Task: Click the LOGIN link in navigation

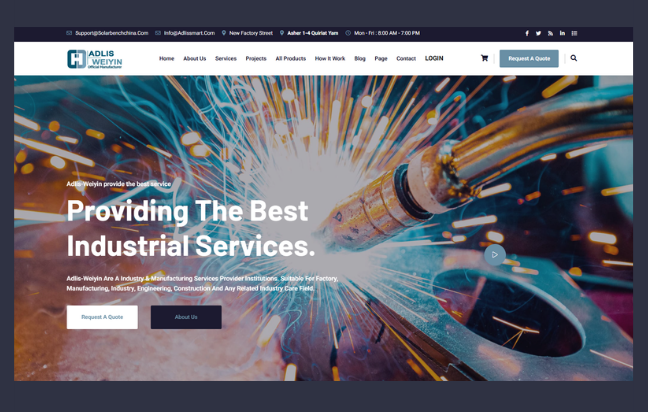Action: [x=434, y=58]
